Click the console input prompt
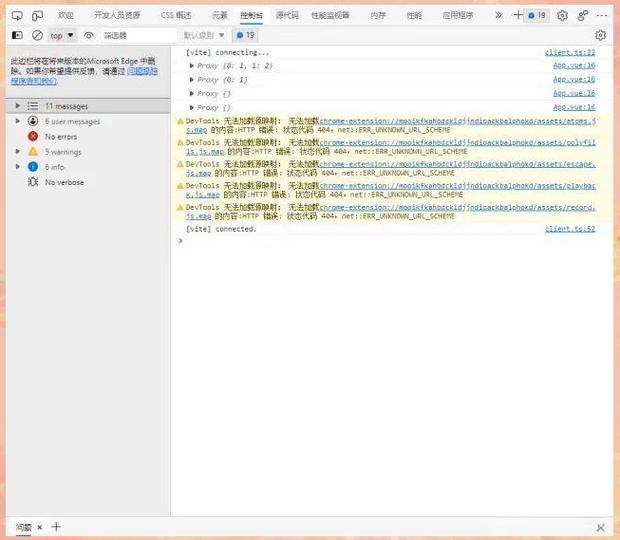The width and height of the screenshot is (620, 540). (391, 241)
